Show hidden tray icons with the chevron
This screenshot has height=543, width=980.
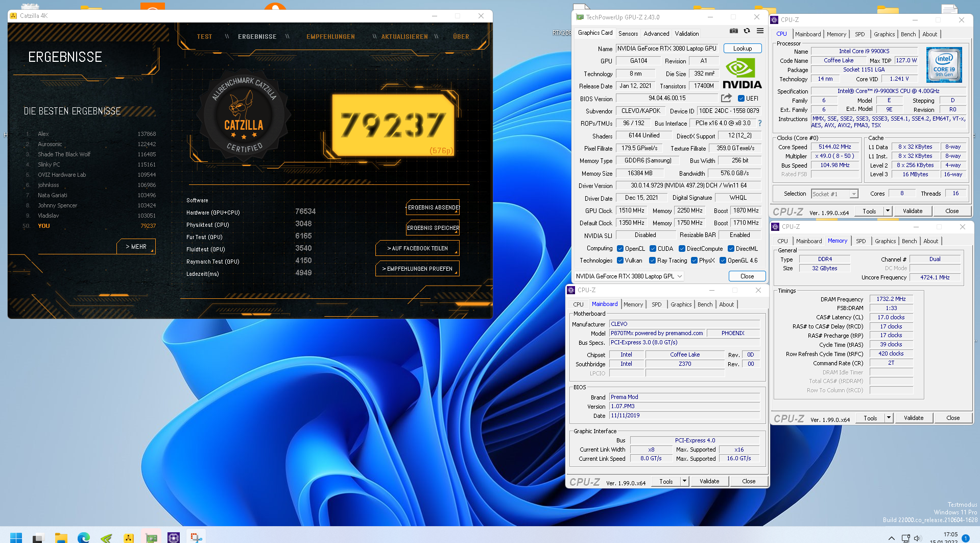pos(892,538)
